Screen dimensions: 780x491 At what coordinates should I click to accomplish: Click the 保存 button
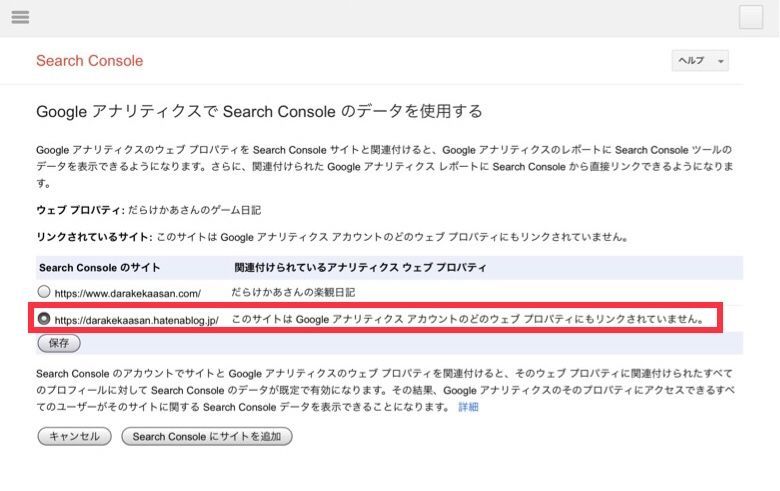click(x=59, y=343)
